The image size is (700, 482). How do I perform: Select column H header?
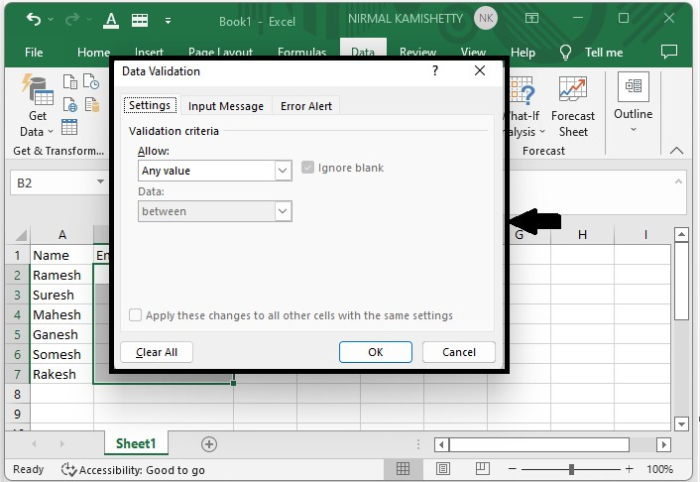point(582,235)
